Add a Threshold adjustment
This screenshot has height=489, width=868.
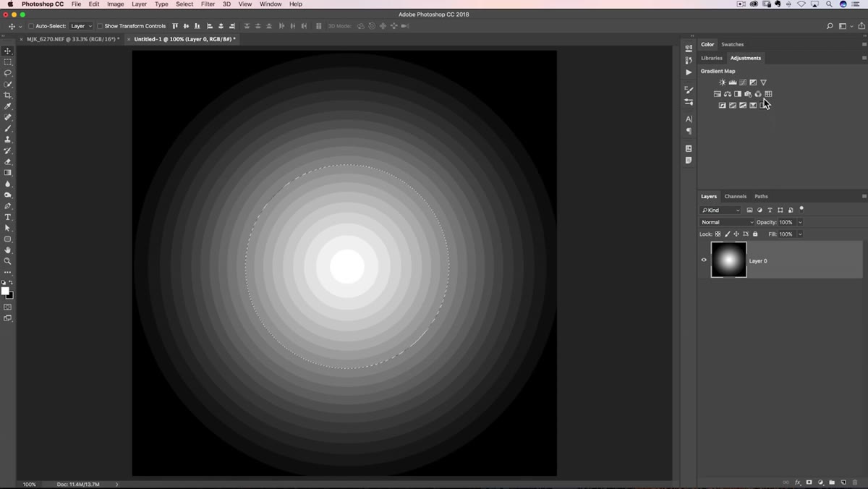coord(743,106)
